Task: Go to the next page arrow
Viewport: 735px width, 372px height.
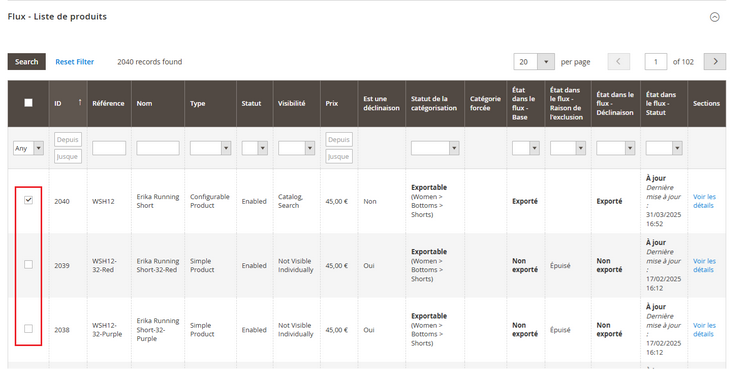Action: coord(715,62)
